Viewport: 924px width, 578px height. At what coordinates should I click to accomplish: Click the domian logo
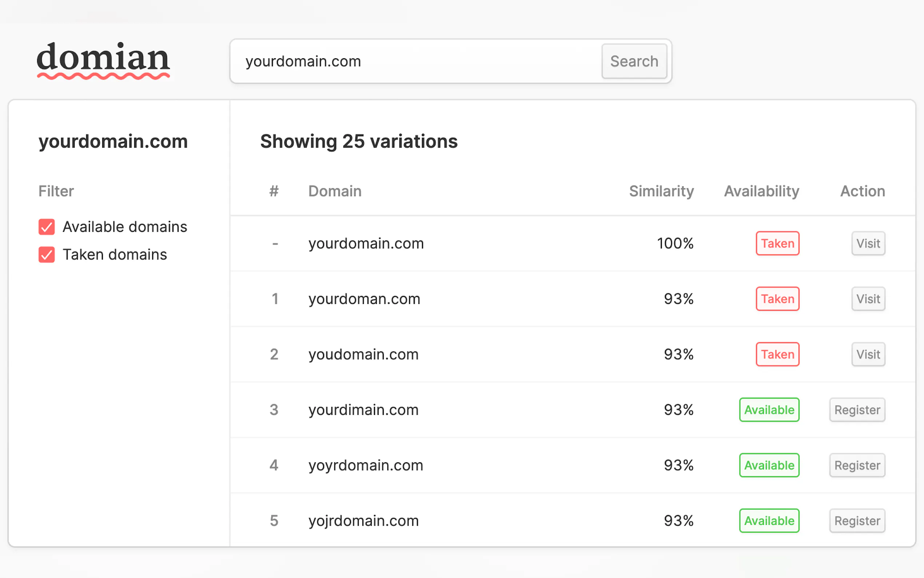point(103,60)
